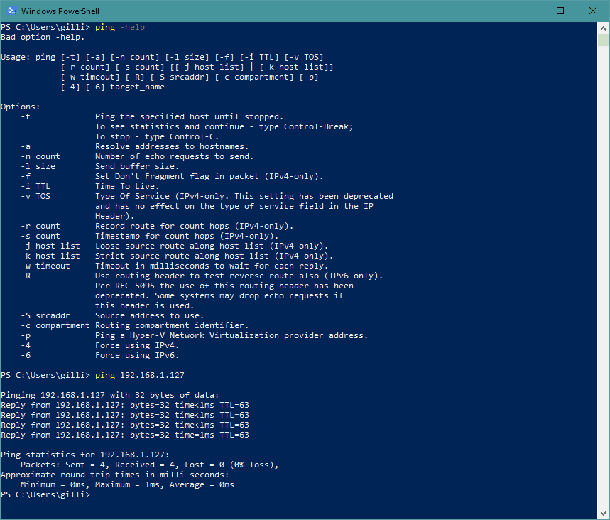This screenshot has width=610, height=520.
Task: Close the Windows PowerShell window
Action: pyautogui.click(x=592, y=11)
